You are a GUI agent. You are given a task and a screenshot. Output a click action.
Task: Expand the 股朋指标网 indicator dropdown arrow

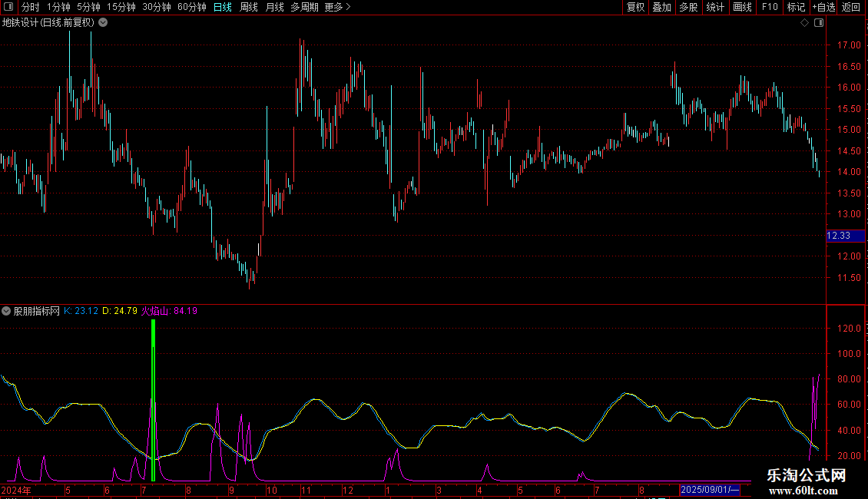(6, 311)
